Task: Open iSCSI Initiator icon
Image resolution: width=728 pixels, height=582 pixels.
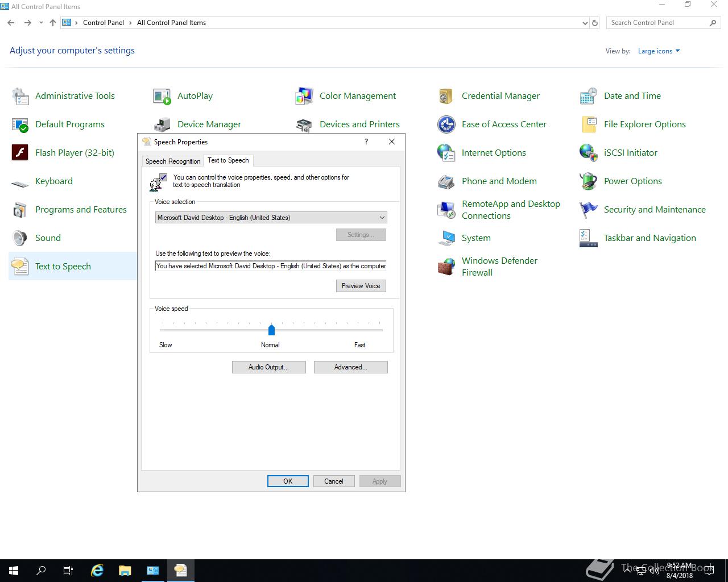Action: pos(589,153)
